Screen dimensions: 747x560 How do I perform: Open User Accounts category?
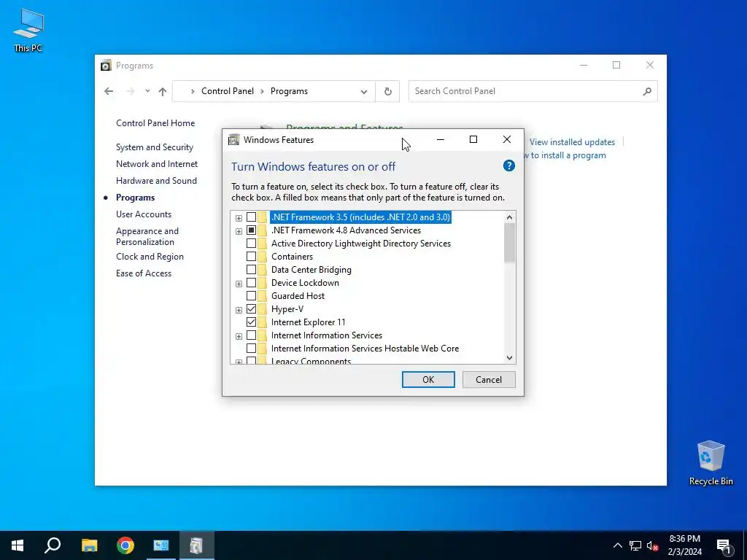(x=144, y=214)
